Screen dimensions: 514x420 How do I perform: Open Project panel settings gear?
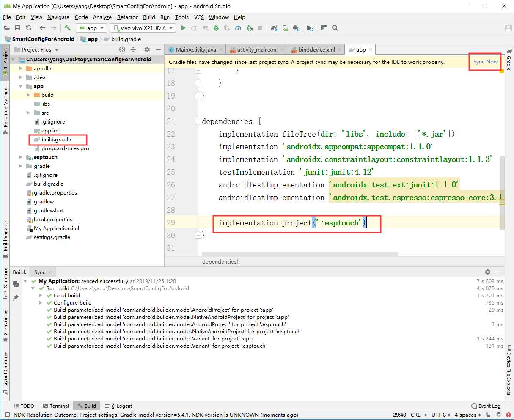click(x=147, y=49)
